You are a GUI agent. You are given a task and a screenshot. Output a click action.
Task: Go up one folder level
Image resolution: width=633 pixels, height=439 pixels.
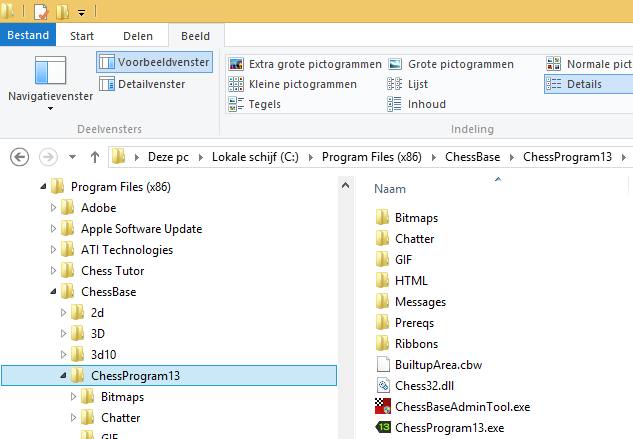95,157
